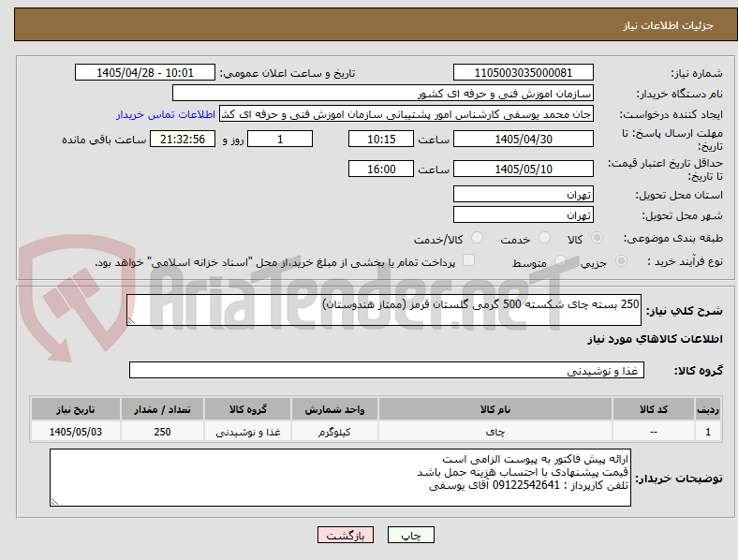Click the response deadline date 1405/04/30

523,139
